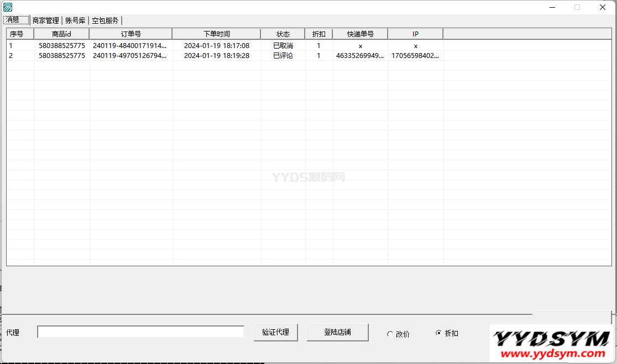Click the 状态 column header
This screenshot has height=364, width=617.
point(283,34)
